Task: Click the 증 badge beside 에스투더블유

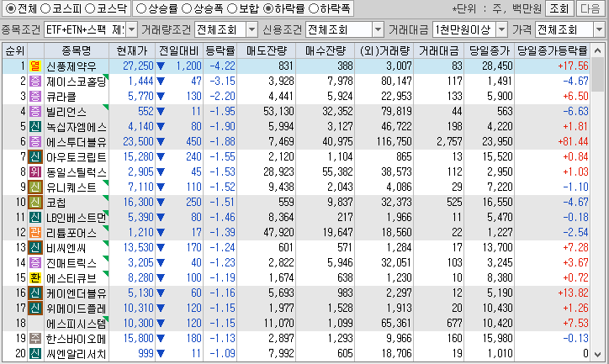Action: point(35,141)
